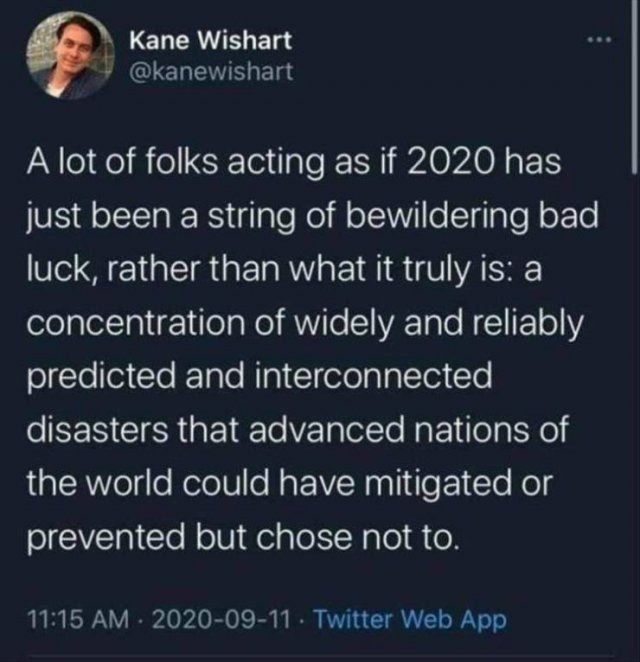Click the vertical scrollbar thumb at right edge

[635, 87]
